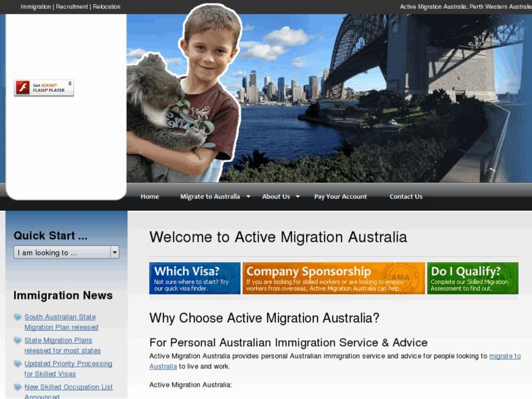Expand the Migrate to Australia dropdown arrow
Image resolution: width=532 pixels, height=399 pixels.
248,197
